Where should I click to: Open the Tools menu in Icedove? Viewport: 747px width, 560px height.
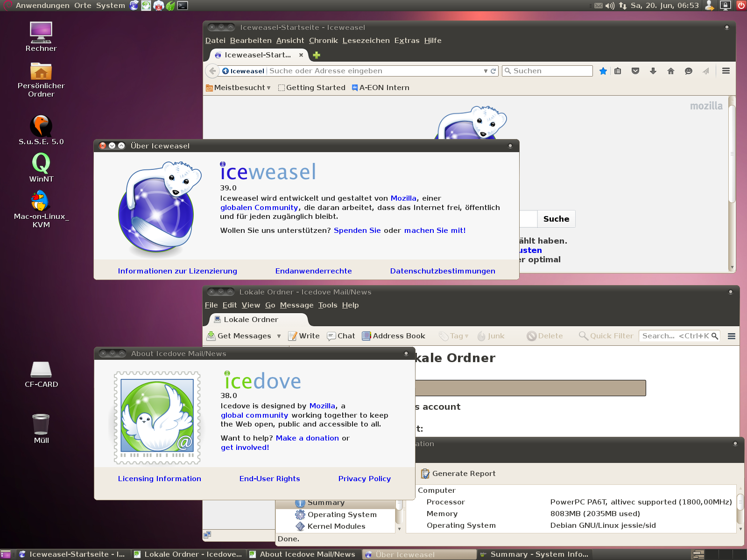[x=327, y=305]
